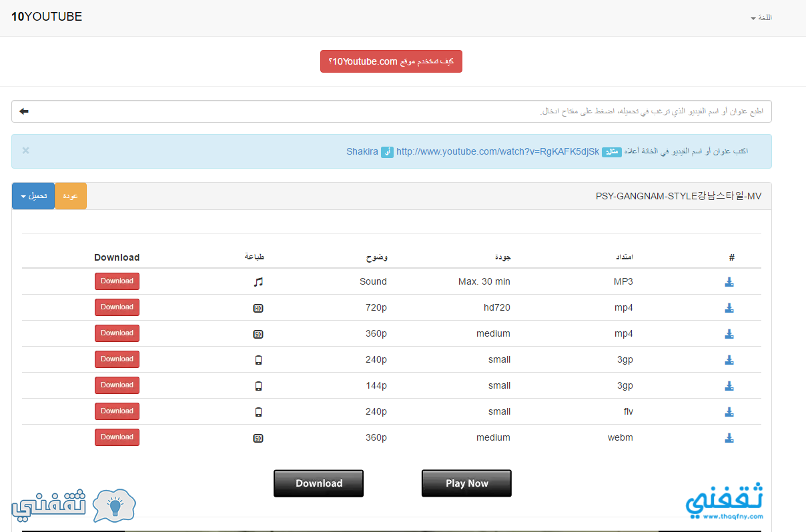Click red Download button for flv 240p
Image resolution: width=806 pixels, height=532 pixels.
tap(117, 411)
